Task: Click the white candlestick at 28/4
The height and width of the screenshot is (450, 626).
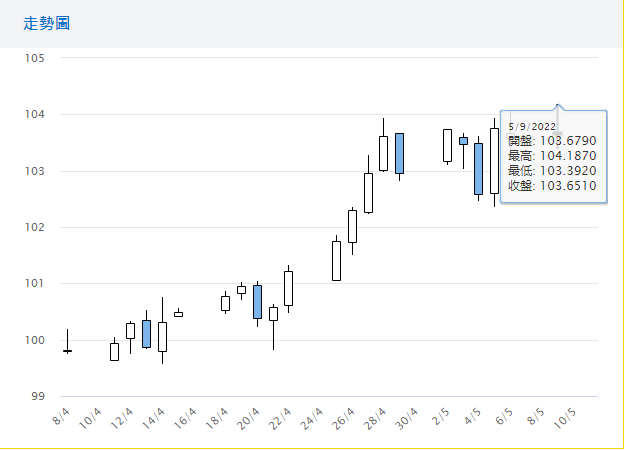Action: [x=383, y=153]
